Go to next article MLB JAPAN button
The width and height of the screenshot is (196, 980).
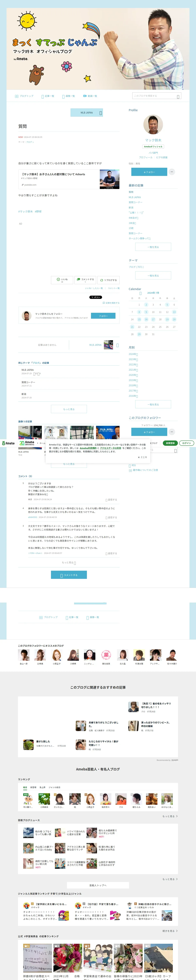(x=87, y=113)
